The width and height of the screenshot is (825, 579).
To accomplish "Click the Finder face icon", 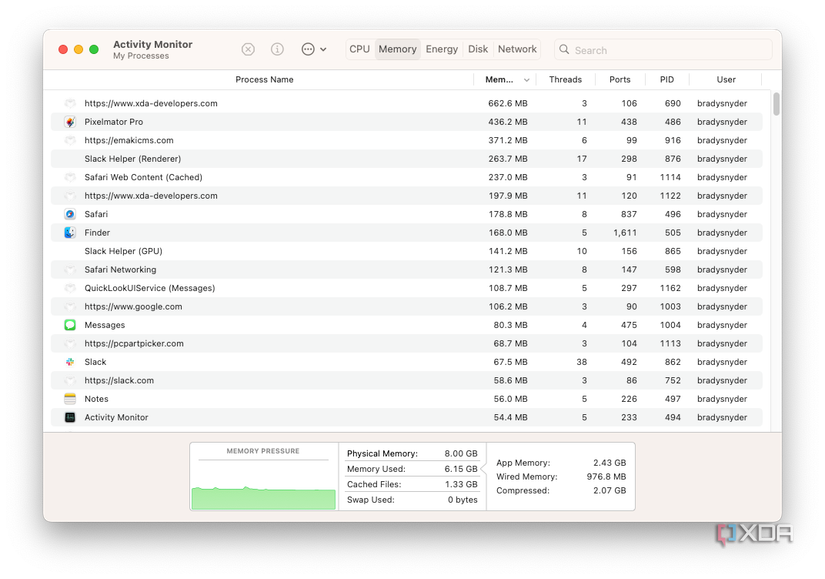I will (70, 233).
